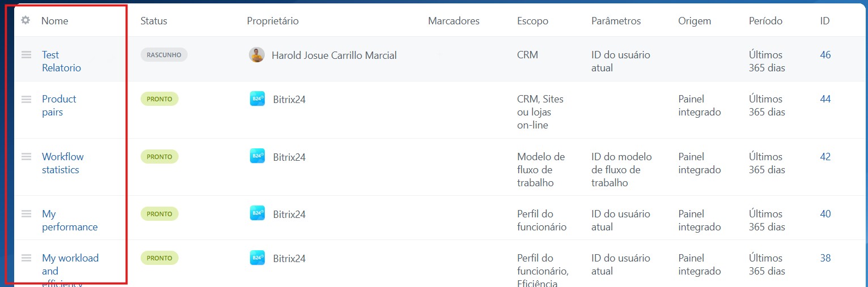Sort by the Nome column header

pyautogui.click(x=54, y=21)
